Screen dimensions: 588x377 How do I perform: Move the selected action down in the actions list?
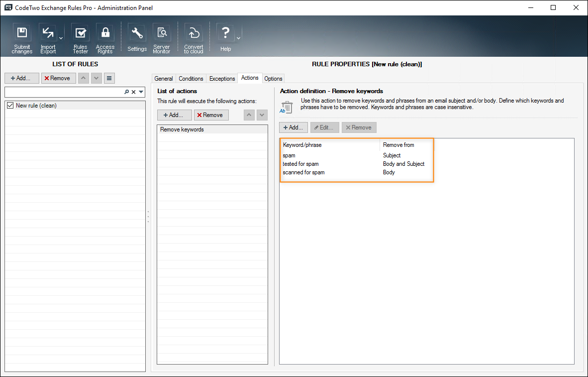point(262,115)
